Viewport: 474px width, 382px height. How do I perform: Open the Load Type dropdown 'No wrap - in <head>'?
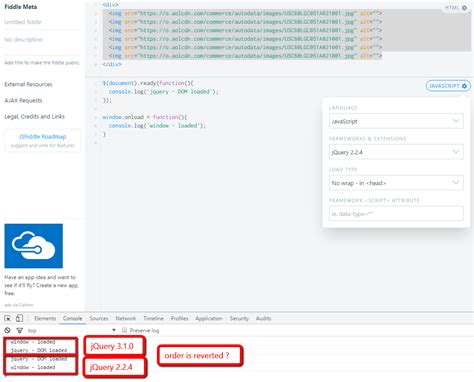[396, 183]
